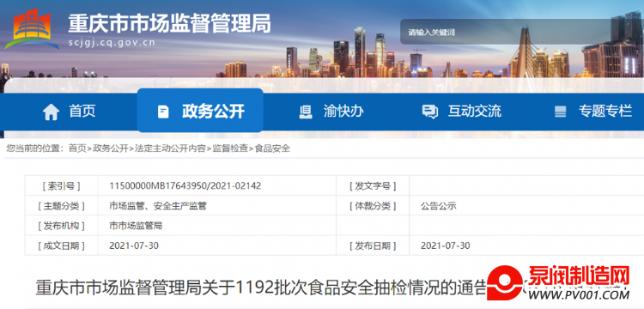Click the 市市场监管局 value
The width and height of the screenshot is (644, 309).
[x=136, y=226]
